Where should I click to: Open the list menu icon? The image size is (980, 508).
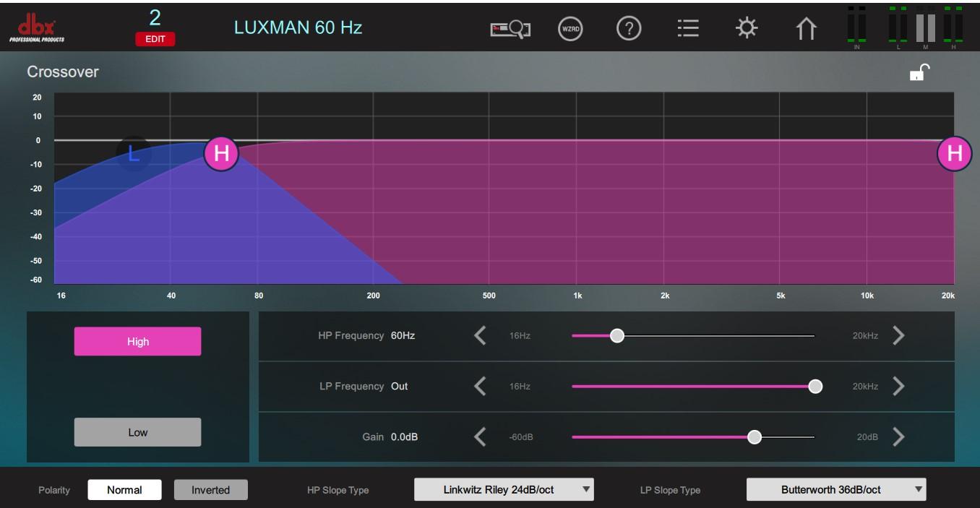(x=687, y=29)
